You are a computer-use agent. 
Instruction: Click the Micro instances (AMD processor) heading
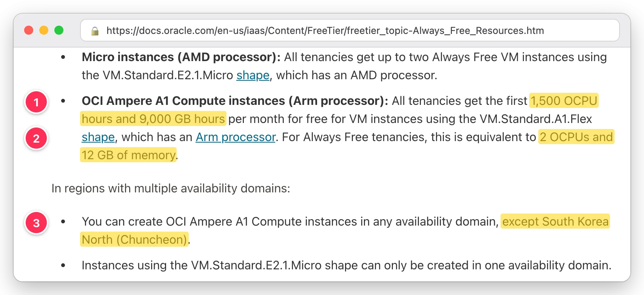181,57
